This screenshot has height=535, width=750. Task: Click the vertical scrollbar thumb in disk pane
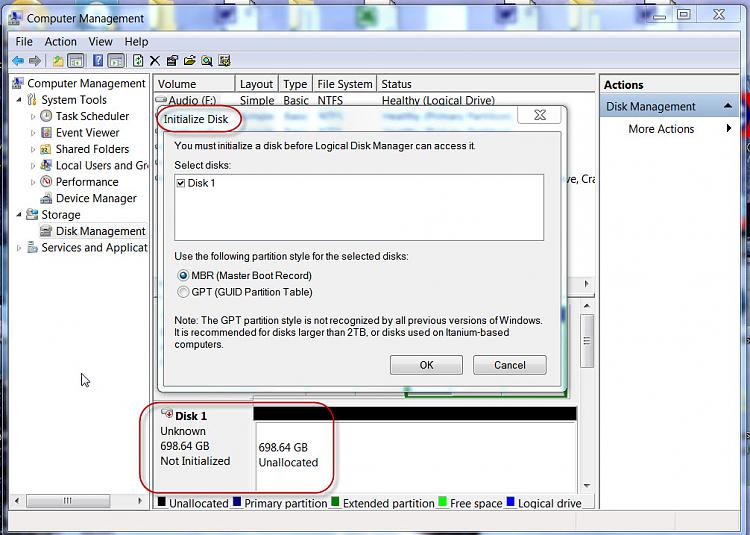(587, 341)
